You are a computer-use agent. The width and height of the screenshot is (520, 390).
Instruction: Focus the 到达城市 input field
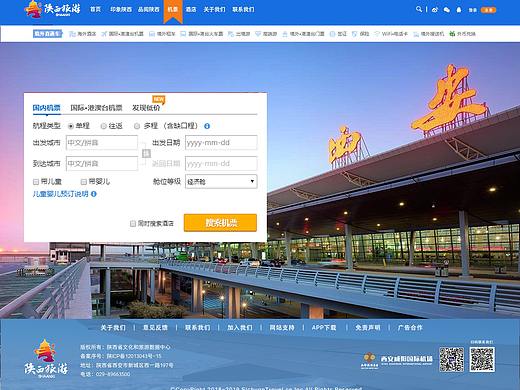coord(102,164)
